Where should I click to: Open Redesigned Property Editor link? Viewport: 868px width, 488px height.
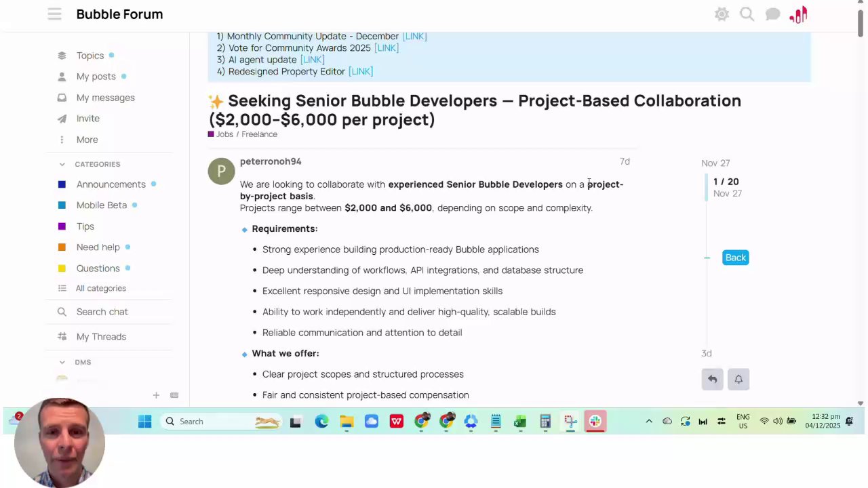(x=361, y=71)
